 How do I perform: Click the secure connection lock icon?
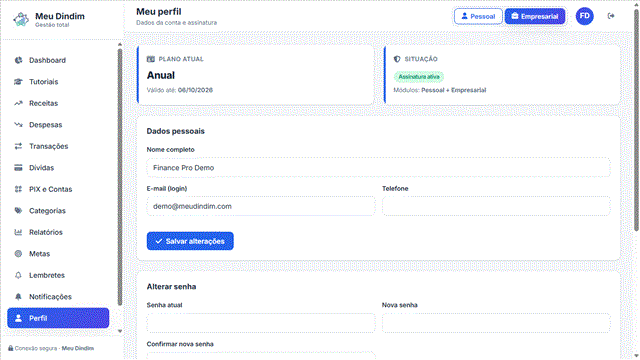click(x=11, y=348)
